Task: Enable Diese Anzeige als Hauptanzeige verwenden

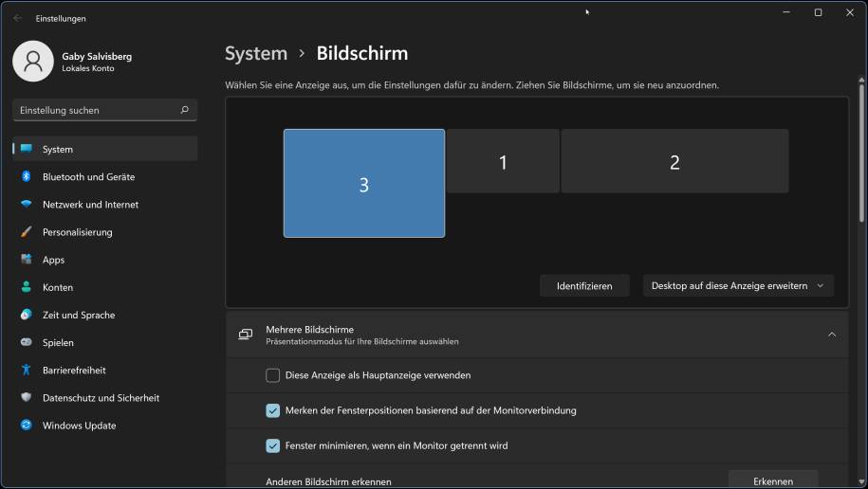Action: point(273,375)
